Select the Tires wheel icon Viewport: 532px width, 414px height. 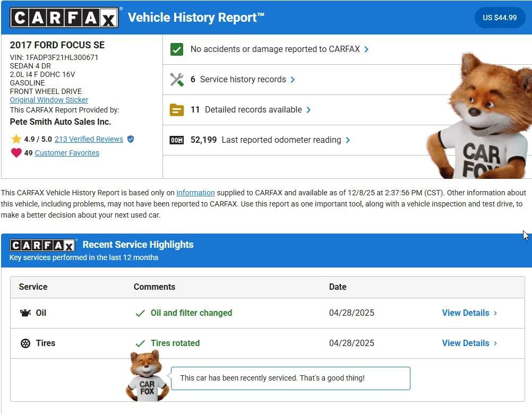[25, 343]
